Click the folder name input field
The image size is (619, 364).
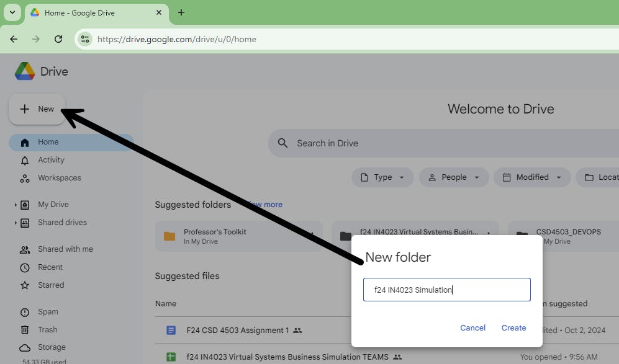(446, 290)
